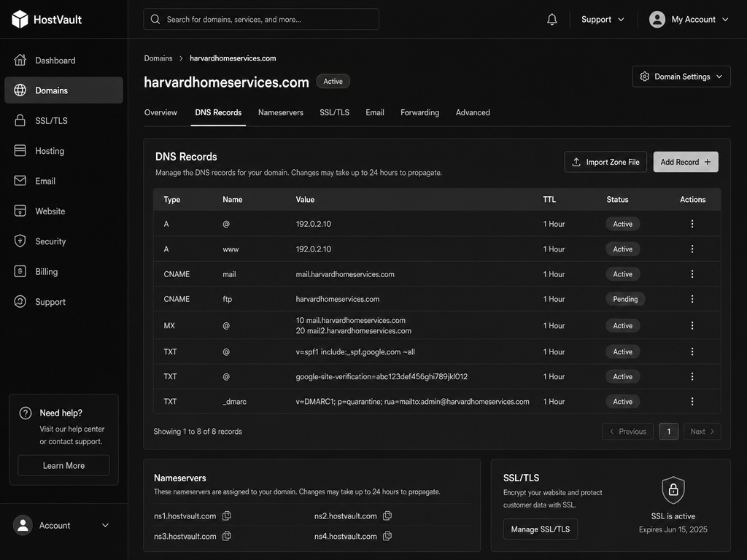Open actions menu for A www record
Screen dimensions: 747x560
pos(692,249)
